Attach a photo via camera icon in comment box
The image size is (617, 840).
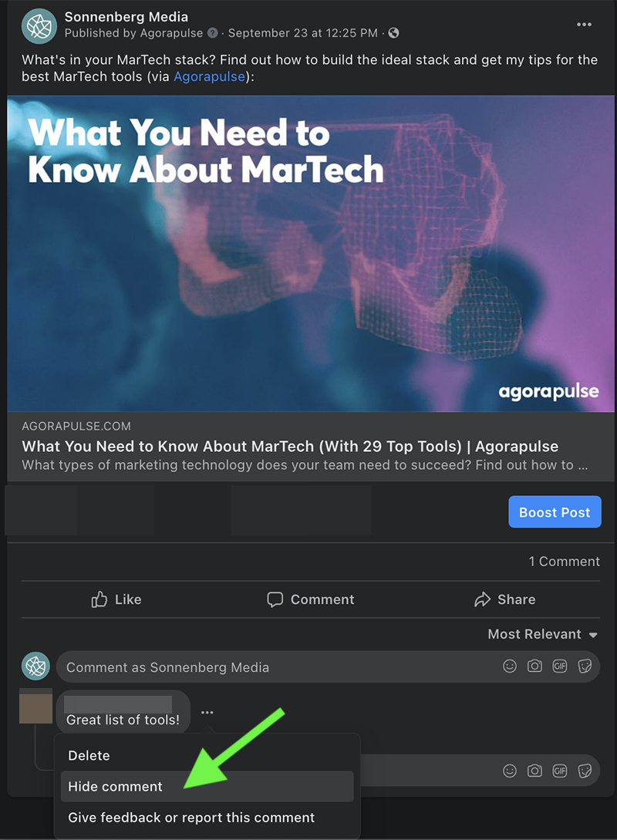point(534,666)
